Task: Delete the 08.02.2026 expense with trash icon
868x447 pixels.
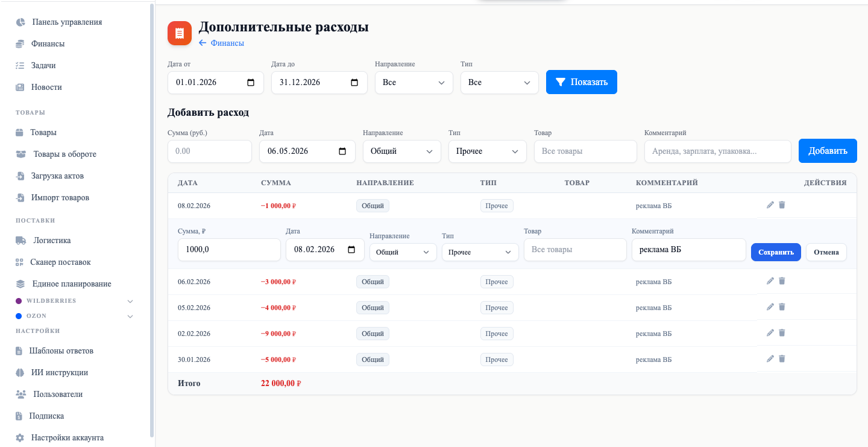Action: click(x=782, y=205)
